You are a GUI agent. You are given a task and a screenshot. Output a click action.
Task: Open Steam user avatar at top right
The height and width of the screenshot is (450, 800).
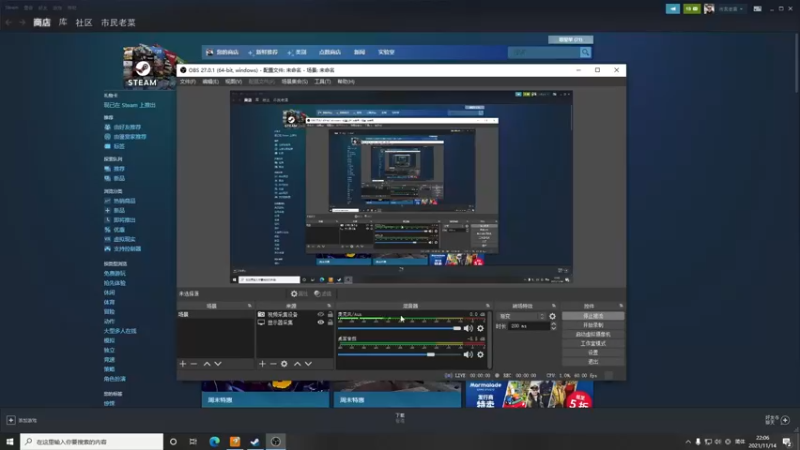[709, 9]
